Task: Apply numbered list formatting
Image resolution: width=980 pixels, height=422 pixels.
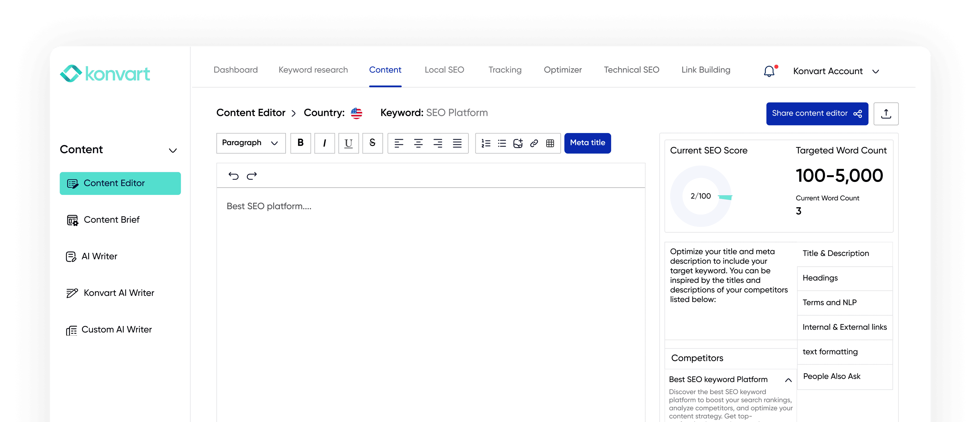Action: click(486, 143)
